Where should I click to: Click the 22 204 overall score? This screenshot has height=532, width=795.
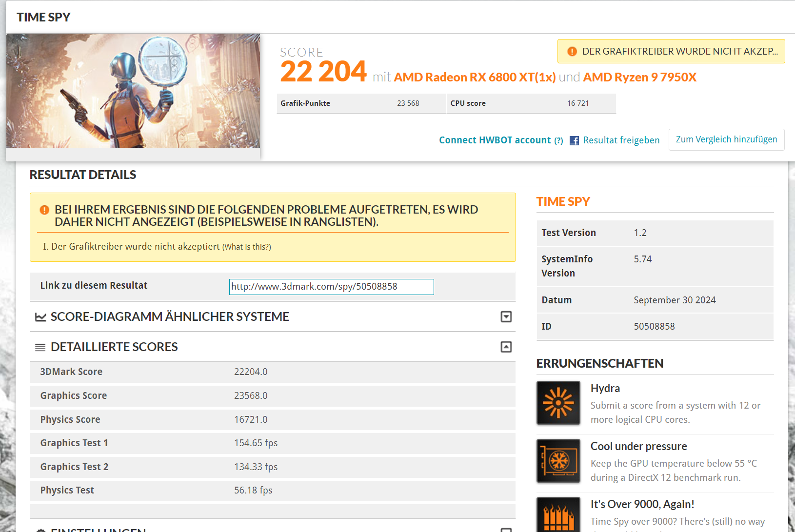tap(323, 71)
